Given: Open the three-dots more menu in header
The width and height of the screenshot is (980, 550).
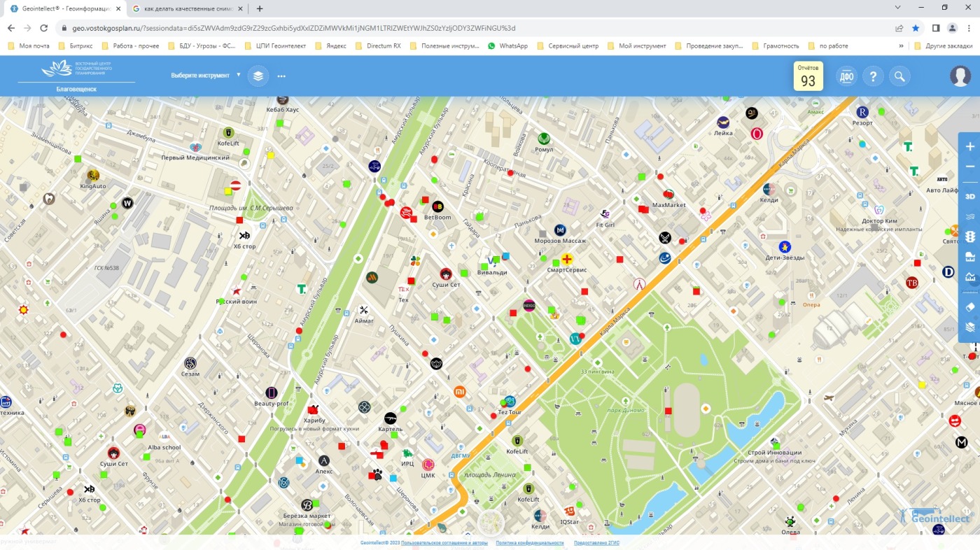Looking at the screenshot, I should tap(281, 76).
